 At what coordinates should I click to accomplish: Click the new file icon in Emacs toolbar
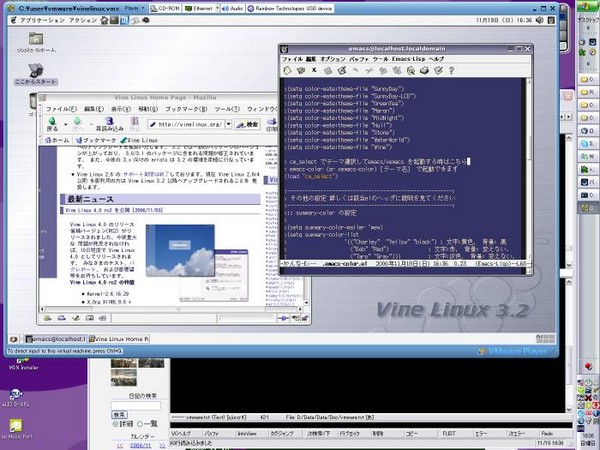(287, 70)
